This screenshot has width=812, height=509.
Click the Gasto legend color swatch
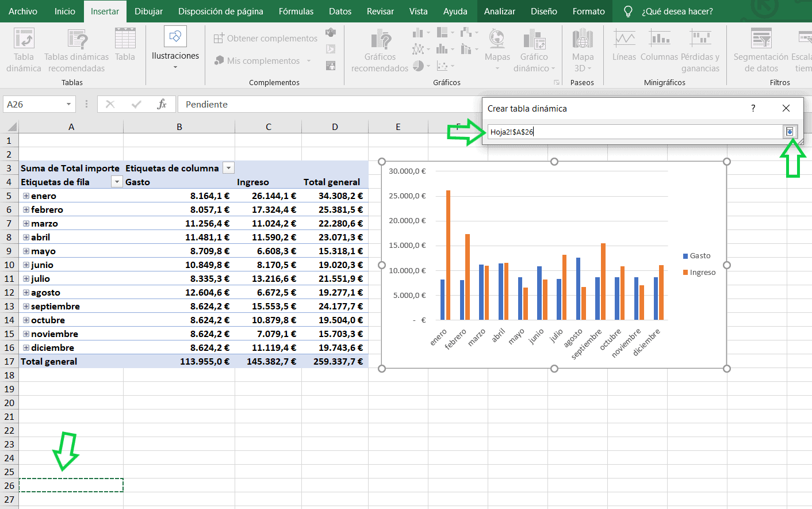pos(685,256)
